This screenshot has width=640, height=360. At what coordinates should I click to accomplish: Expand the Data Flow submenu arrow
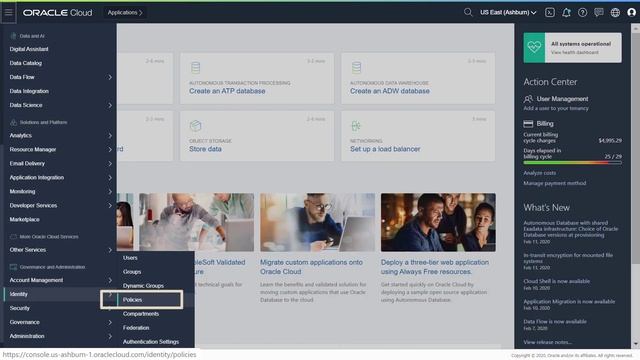pyautogui.click(x=110, y=77)
